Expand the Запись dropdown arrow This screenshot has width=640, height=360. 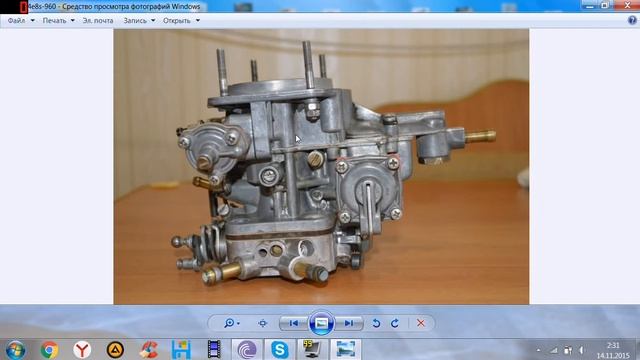[153, 20]
